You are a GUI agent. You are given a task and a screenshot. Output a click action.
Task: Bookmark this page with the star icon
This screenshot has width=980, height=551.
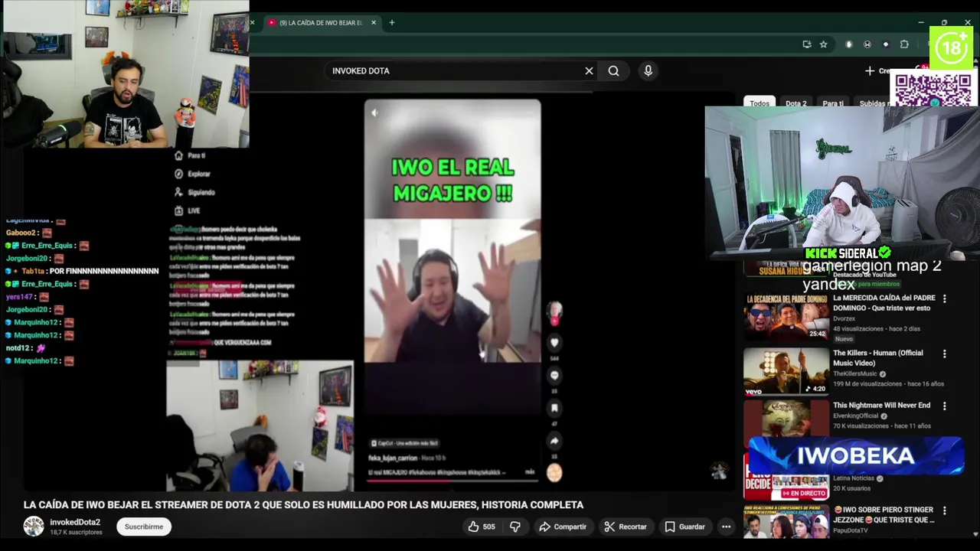[823, 44]
